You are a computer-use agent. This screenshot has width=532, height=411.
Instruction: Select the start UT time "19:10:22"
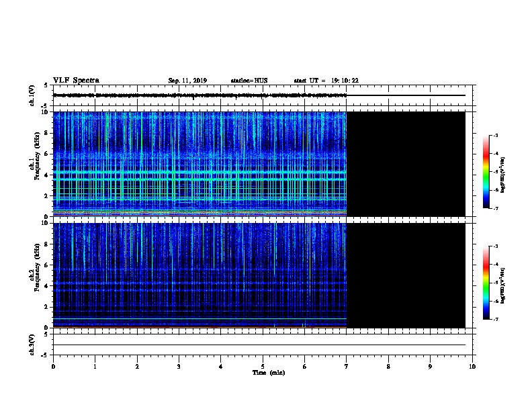(x=345, y=81)
